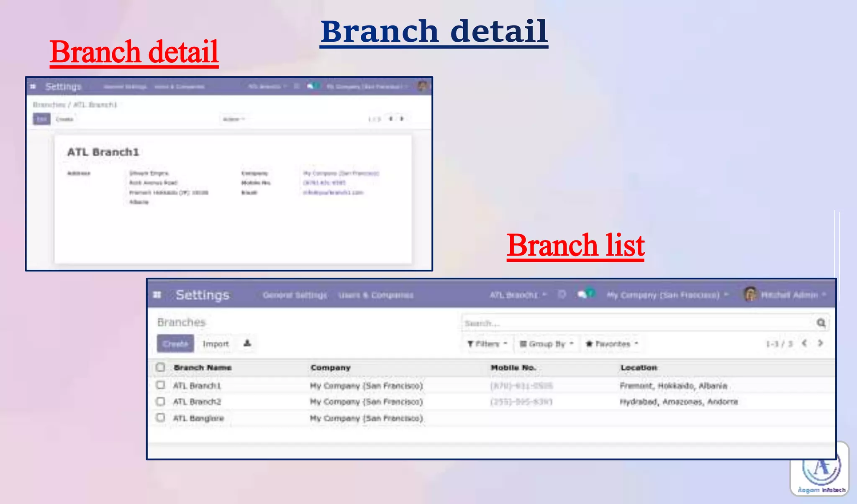Screen dimensions: 857x504
Task: Open General Settings menu in Branch detail window
Action: (125, 87)
